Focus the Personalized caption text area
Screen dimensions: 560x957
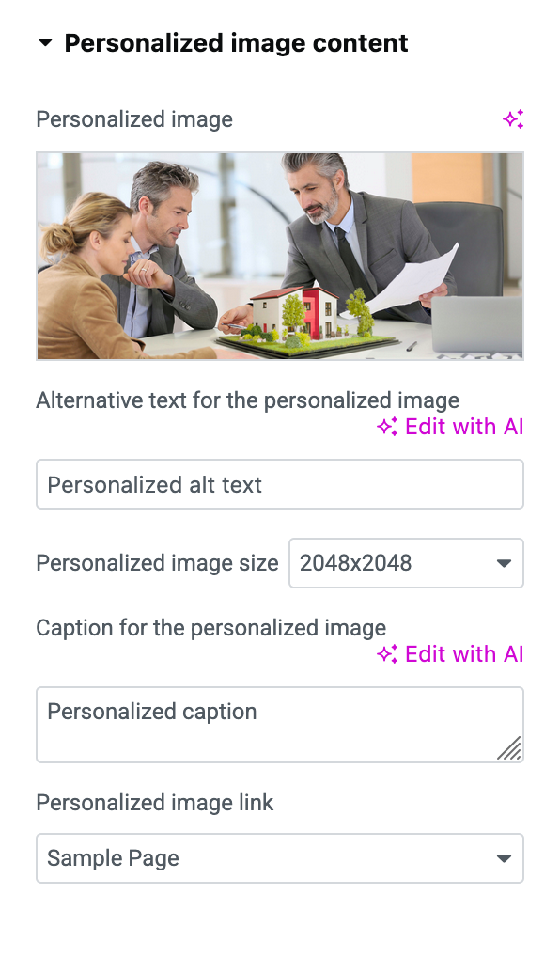[x=280, y=725]
